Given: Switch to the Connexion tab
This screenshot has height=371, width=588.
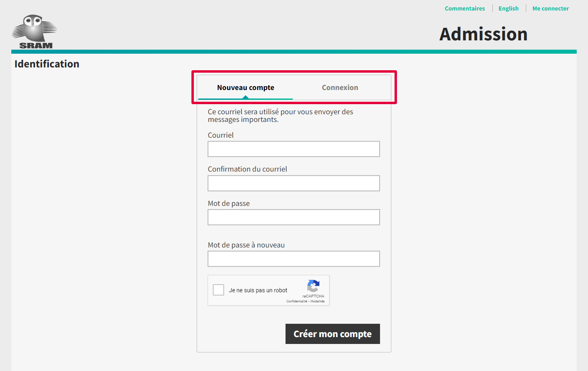Looking at the screenshot, I should (340, 88).
